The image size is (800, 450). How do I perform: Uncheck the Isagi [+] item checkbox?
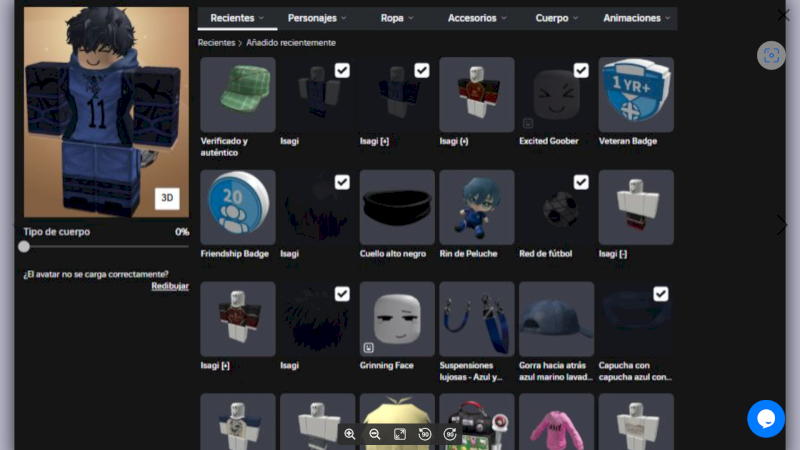(x=421, y=70)
